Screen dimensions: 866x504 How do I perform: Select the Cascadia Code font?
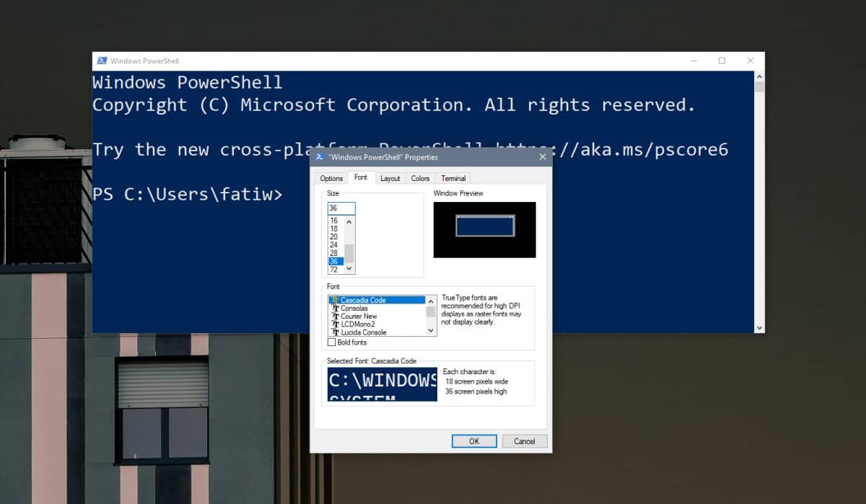tap(377, 300)
